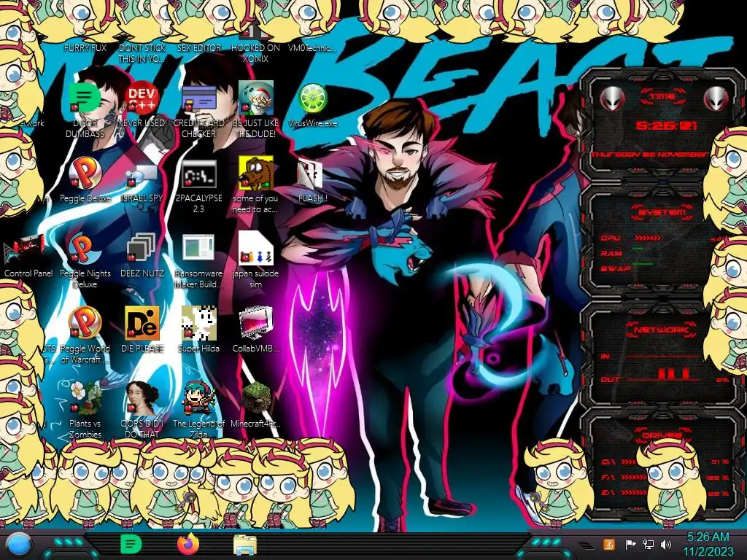The width and height of the screenshot is (747, 560).
Task: Open the ISRAEL SPY shortcut
Action: (142, 175)
